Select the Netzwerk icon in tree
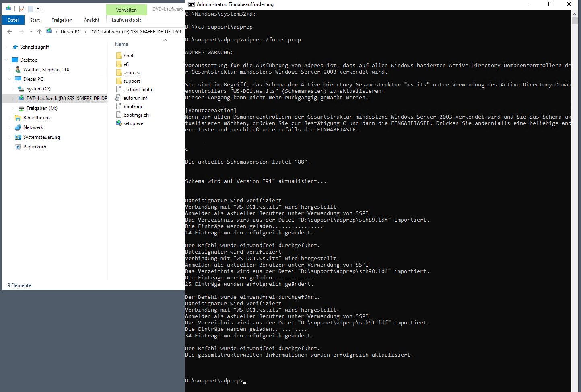This screenshot has width=581, height=392. [18, 127]
